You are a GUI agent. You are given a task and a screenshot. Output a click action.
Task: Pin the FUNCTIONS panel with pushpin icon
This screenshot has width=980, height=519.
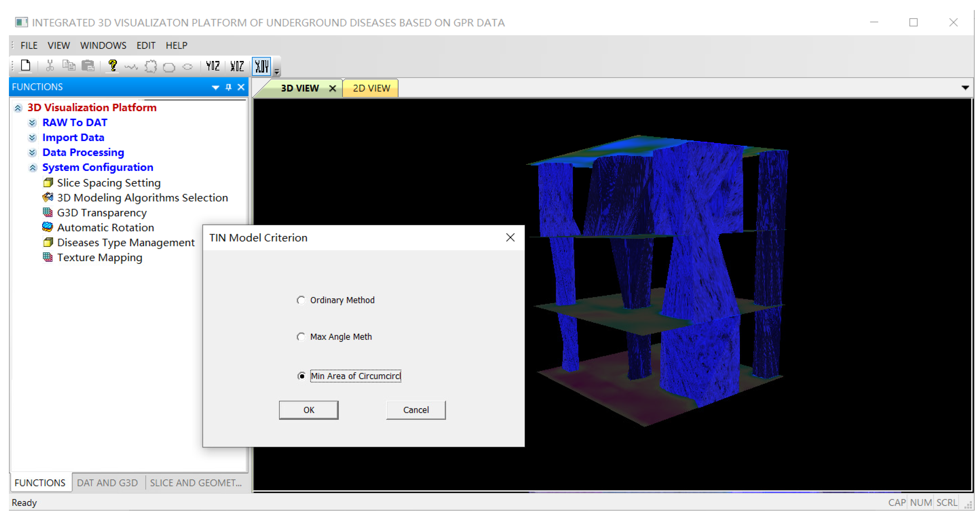click(x=228, y=87)
